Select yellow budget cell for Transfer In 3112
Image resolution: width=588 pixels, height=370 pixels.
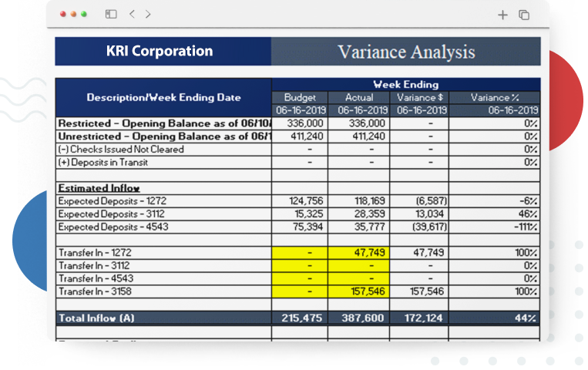[x=300, y=266]
